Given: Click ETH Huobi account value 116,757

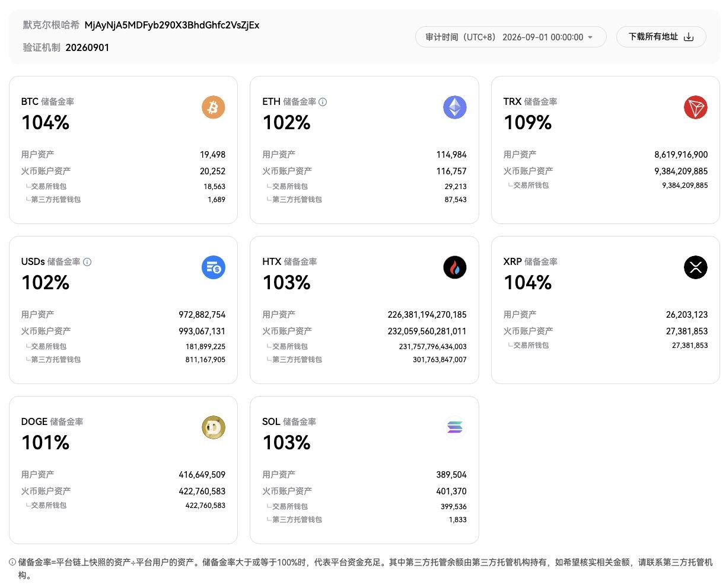Looking at the screenshot, I should tap(451, 171).
